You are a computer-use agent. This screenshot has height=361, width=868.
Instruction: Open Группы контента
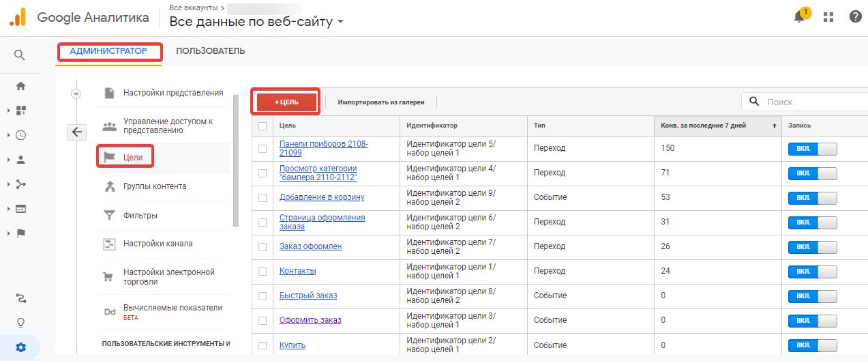[x=155, y=186]
